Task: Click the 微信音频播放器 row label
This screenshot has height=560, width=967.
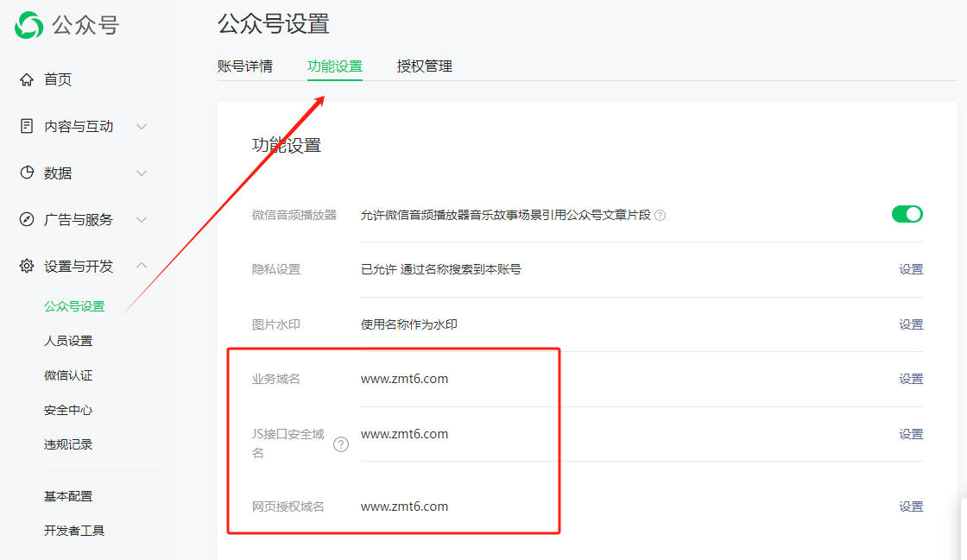Action: tap(294, 215)
